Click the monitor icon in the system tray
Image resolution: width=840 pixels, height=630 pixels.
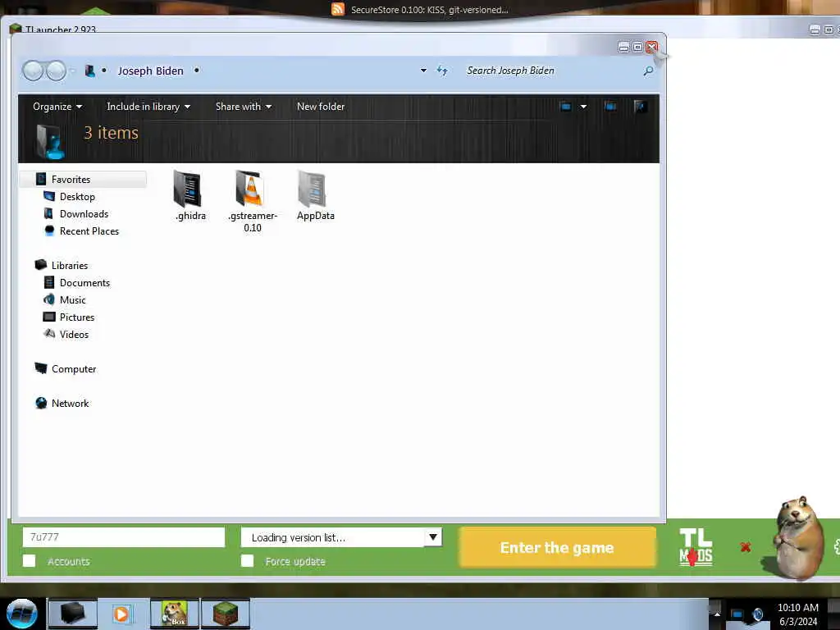[x=737, y=614]
